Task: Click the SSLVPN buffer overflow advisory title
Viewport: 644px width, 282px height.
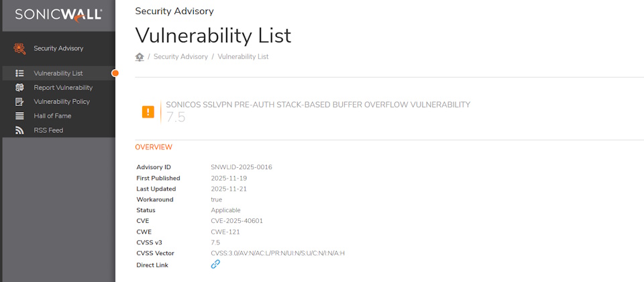Action: click(x=318, y=105)
